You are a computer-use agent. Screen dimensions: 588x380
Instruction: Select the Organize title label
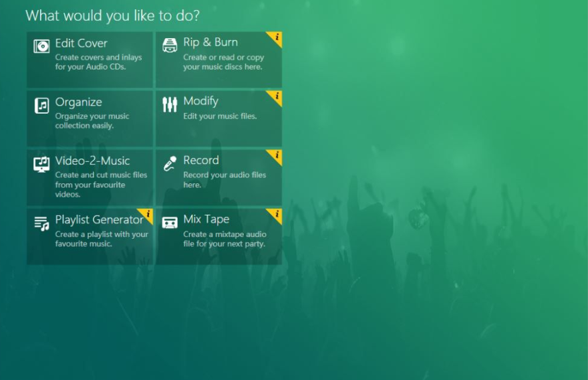(x=78, y=102)
